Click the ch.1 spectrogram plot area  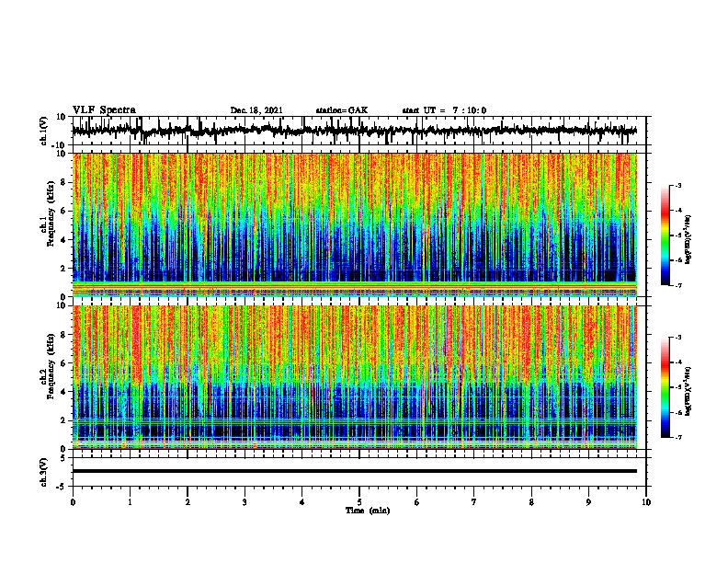click(x=354, y=224)
